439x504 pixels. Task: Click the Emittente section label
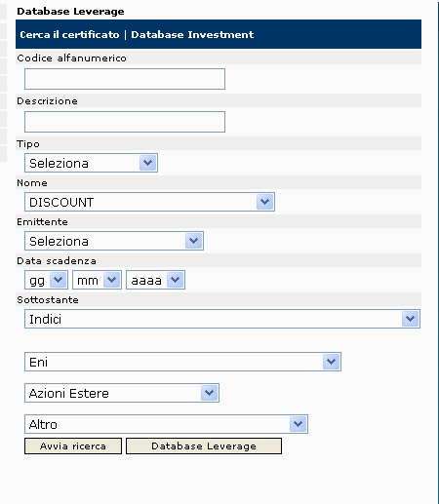(x=42, y=222)
